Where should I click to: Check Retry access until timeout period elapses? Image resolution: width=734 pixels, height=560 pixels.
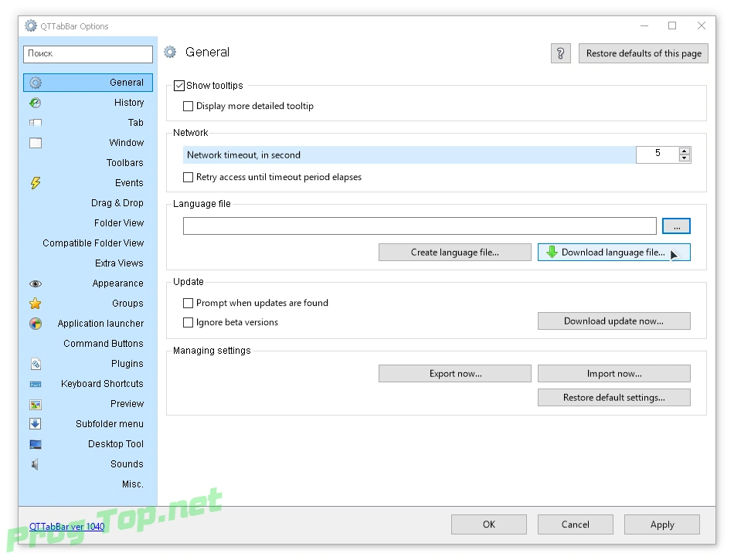pyautogui.click(x=189, y=178)
